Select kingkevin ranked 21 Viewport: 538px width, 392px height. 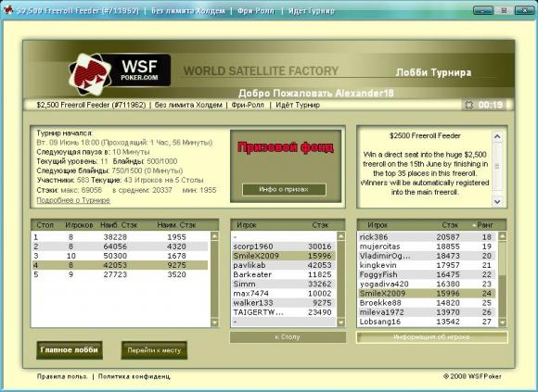click(428, 265)
